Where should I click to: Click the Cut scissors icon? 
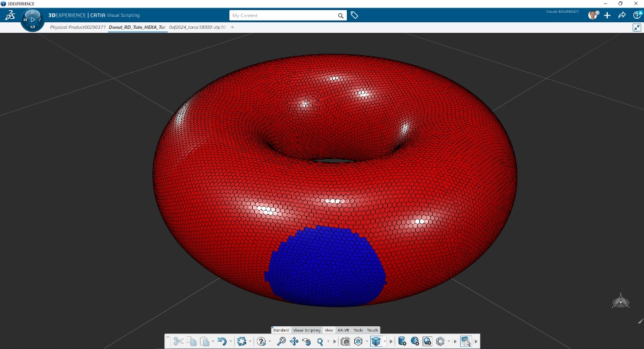tap(178, 341)
